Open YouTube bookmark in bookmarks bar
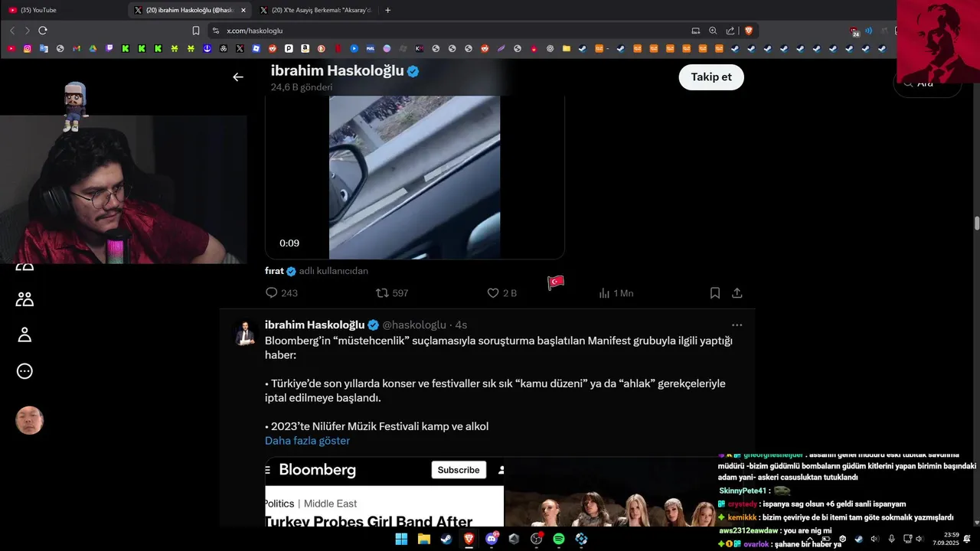 [x=11, y=48]
